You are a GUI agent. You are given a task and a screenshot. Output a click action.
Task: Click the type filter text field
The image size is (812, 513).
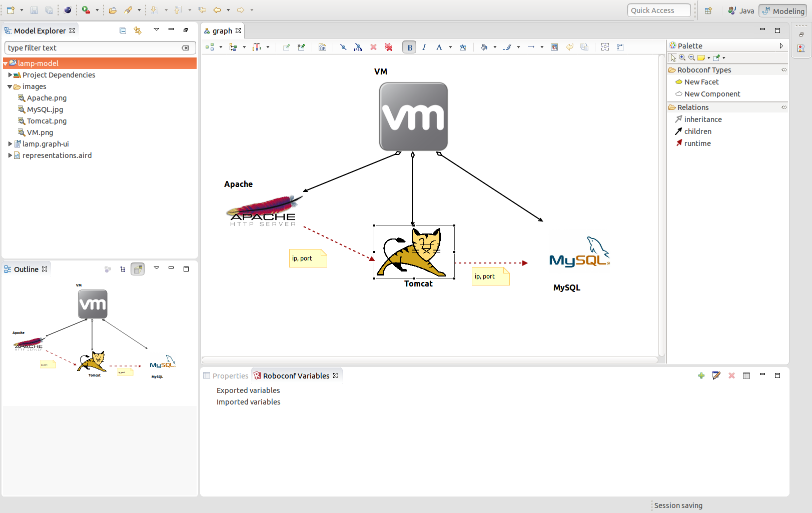[x=100, y=48]
